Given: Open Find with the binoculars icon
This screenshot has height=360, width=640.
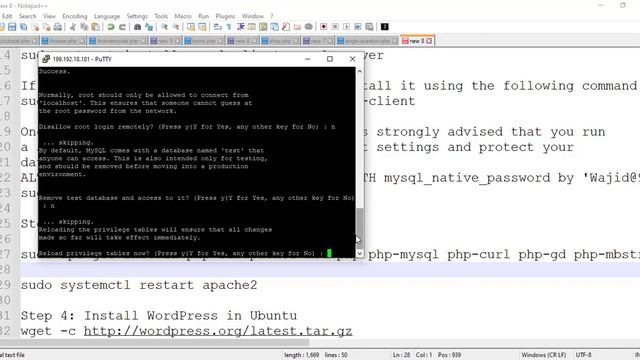Looking at the screenshot, I should tap(138, 27).
